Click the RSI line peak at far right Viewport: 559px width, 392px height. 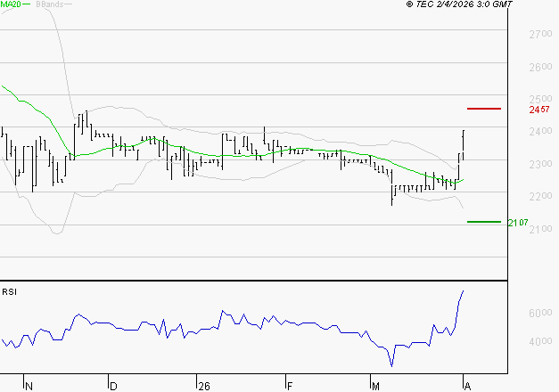tap(463, 291)
